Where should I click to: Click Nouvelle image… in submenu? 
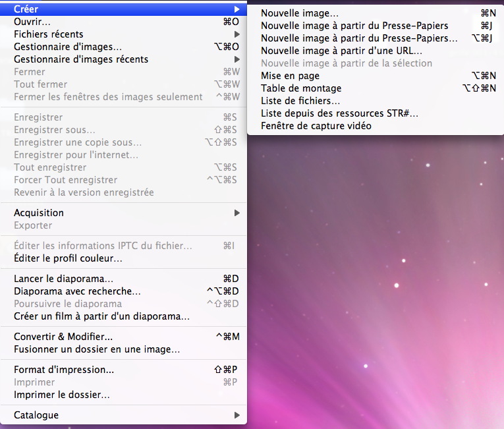click(x=376, y=13)
